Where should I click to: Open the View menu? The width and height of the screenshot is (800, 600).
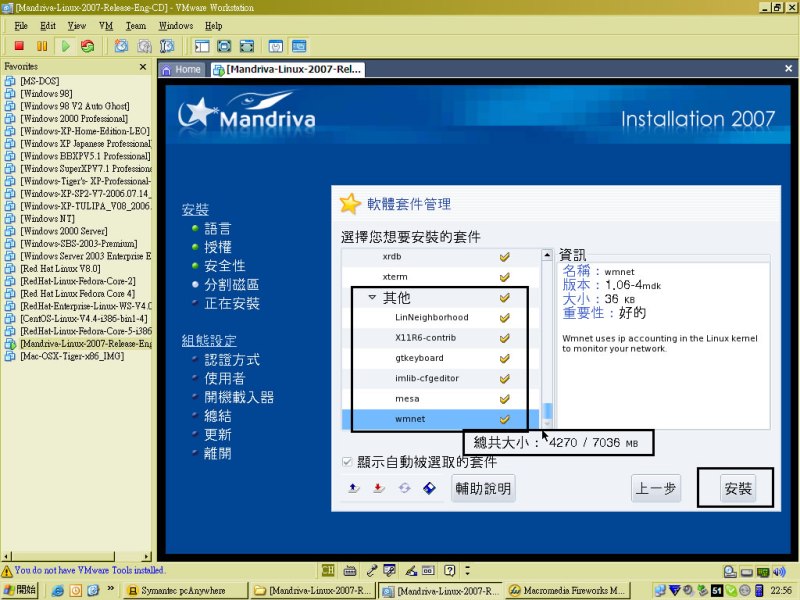77,26
